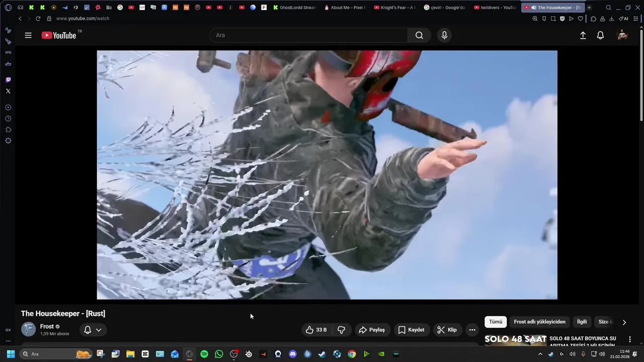Viewport: 644px width, 362px height.
Task: Search browser tabs with the magnifier icon
Action: coord(608,8)
